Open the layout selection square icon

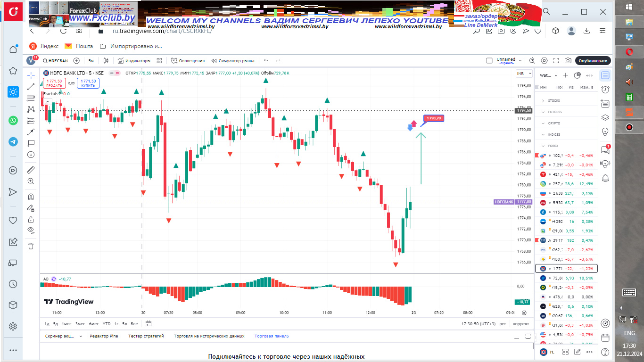[489, 61]
